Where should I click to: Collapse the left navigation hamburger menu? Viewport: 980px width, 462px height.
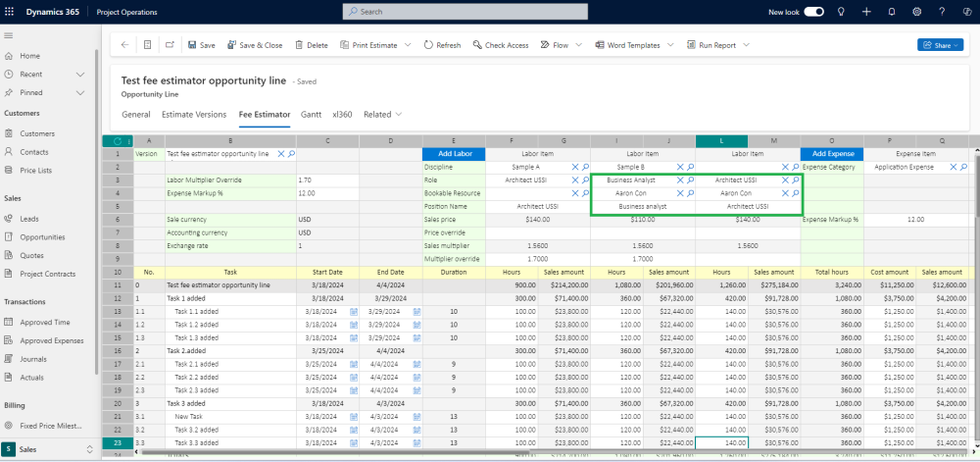[x=9, y=35]
